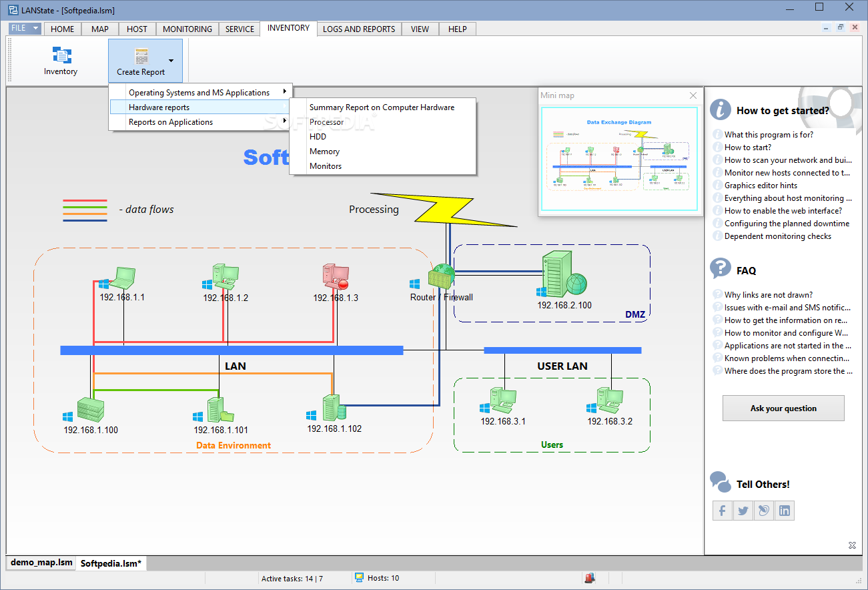This screenshot has width=868, height=590.
Task: Choose the HDD hardware report
Action: (x=382, y=137)
